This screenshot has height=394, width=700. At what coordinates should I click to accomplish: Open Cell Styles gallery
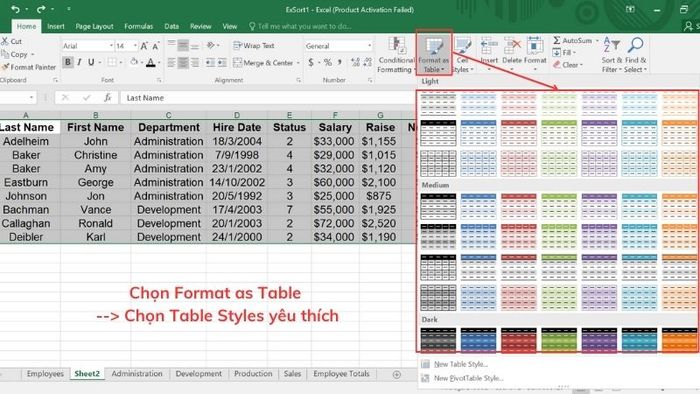(x=462, y=54)
